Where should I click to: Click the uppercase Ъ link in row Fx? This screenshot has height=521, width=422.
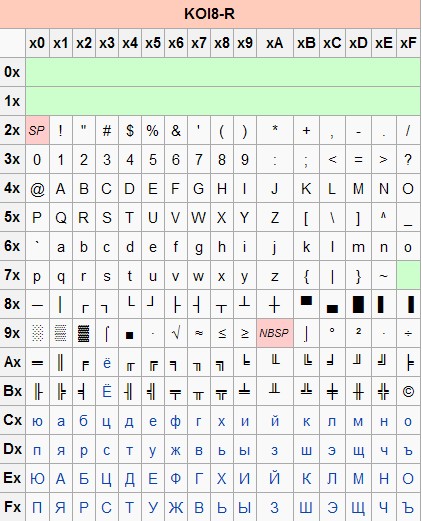coord(408,508)
